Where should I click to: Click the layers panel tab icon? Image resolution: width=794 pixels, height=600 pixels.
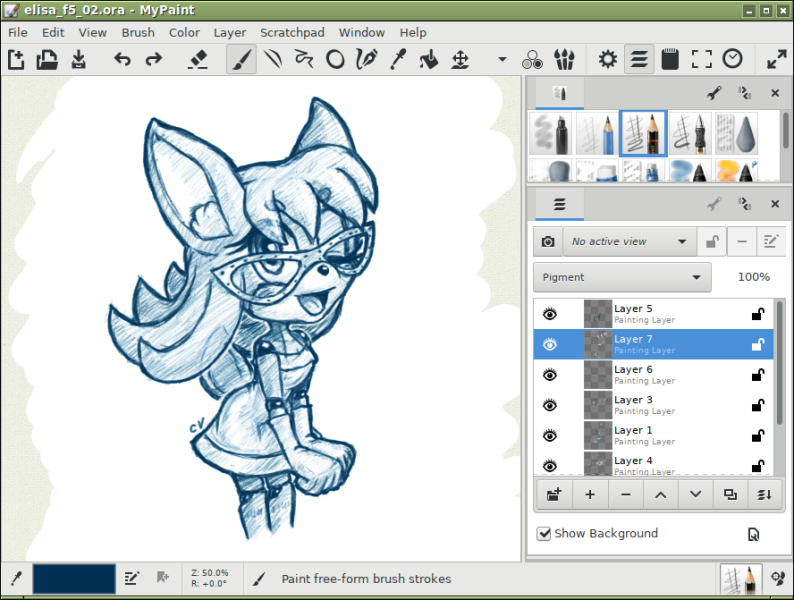[560, 205]
